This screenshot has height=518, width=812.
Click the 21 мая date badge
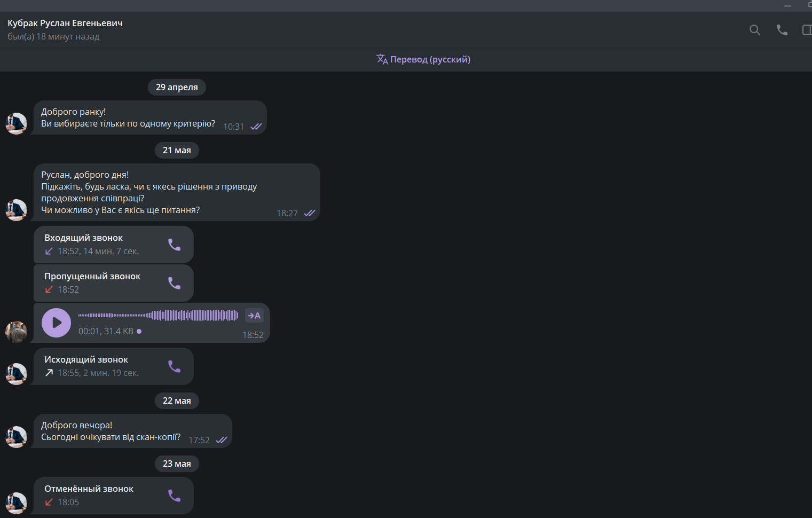click(177, 150)
